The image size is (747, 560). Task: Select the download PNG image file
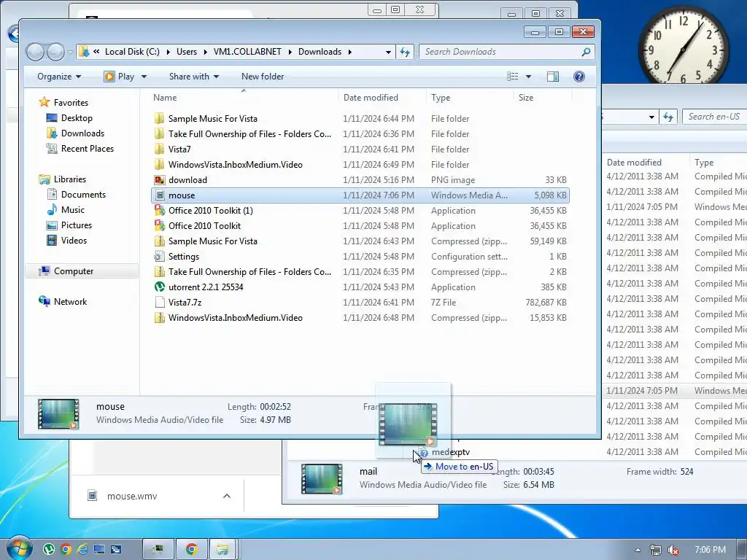click(x=360, y=180)
